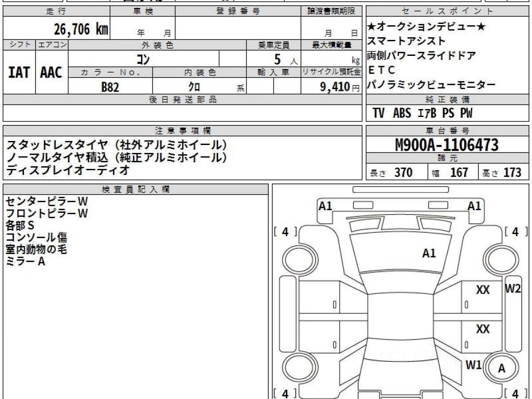Click the color code B82
The width and height of the screenshot is (532, 399).
[x=110, y=87]
